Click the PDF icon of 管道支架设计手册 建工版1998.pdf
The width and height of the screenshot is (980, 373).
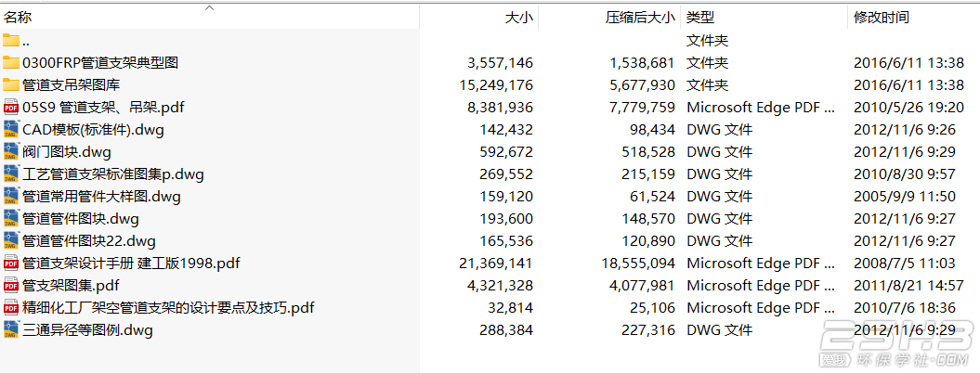(11, 263)
